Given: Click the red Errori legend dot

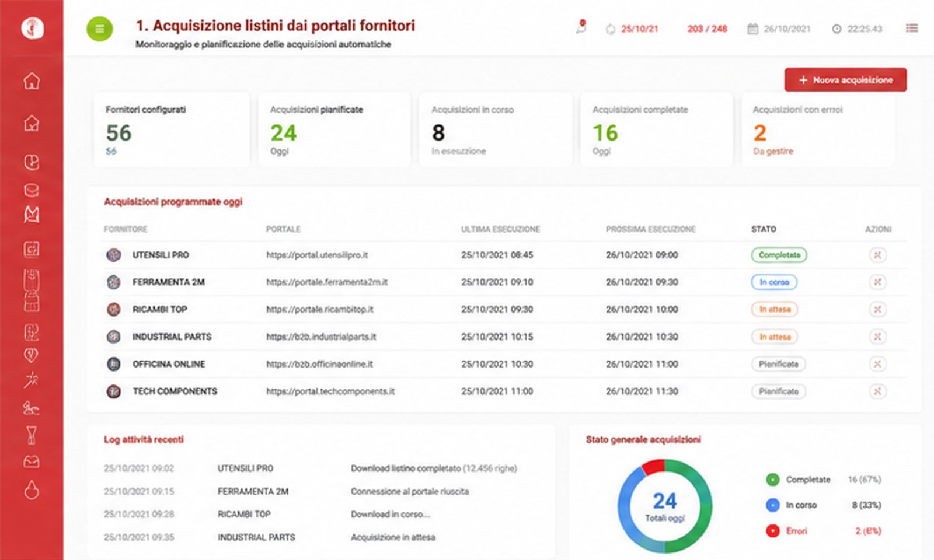Looking at the screenshot, I should pos(772,531).
